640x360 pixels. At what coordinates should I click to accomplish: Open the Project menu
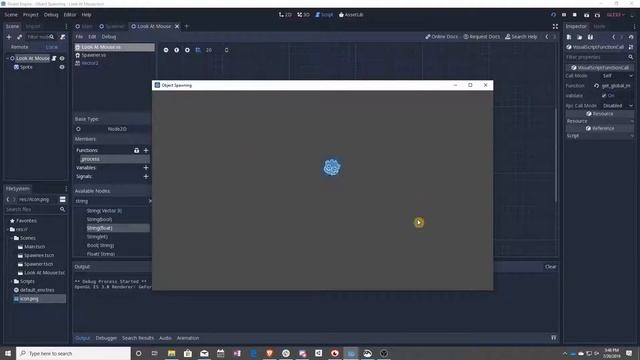(x=31, y=15)
